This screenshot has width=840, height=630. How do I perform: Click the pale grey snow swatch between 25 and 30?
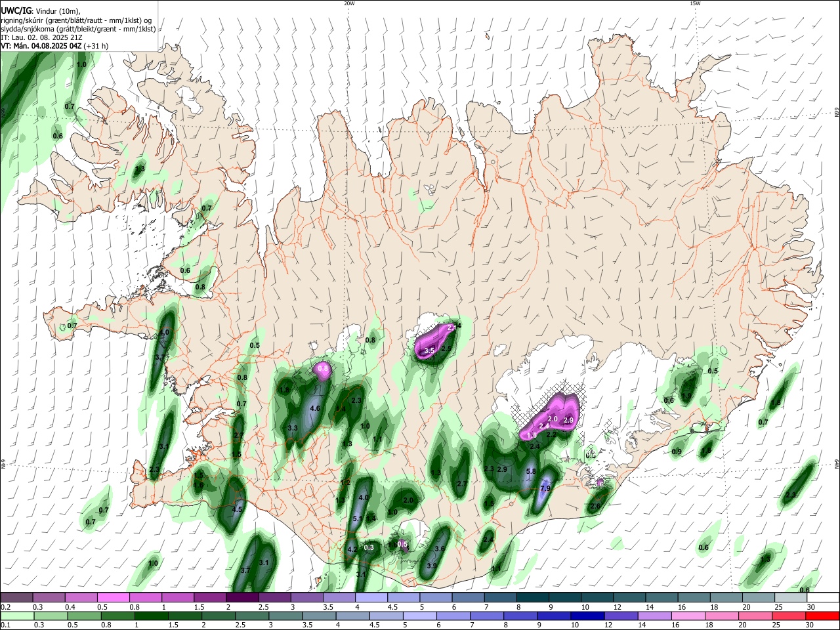pyautogui.click(x=791, y=598)
